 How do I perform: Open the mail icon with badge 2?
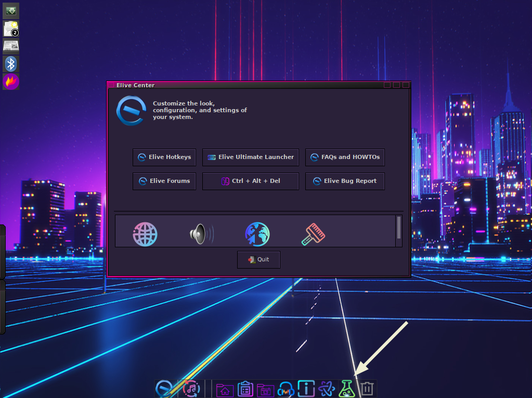(x=11, y=29)
